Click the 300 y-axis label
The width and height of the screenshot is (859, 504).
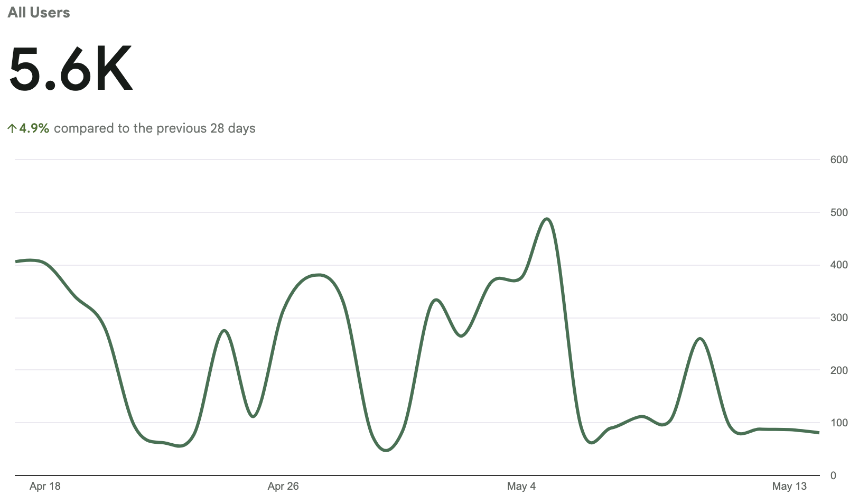[839, 318]
